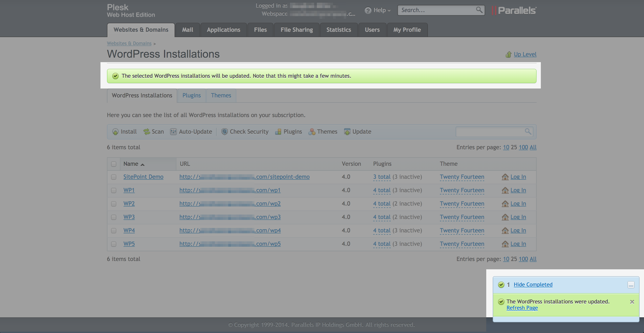Check the WP3 row checkbox
Screen dimensions: 644x333
pos(114,217)
